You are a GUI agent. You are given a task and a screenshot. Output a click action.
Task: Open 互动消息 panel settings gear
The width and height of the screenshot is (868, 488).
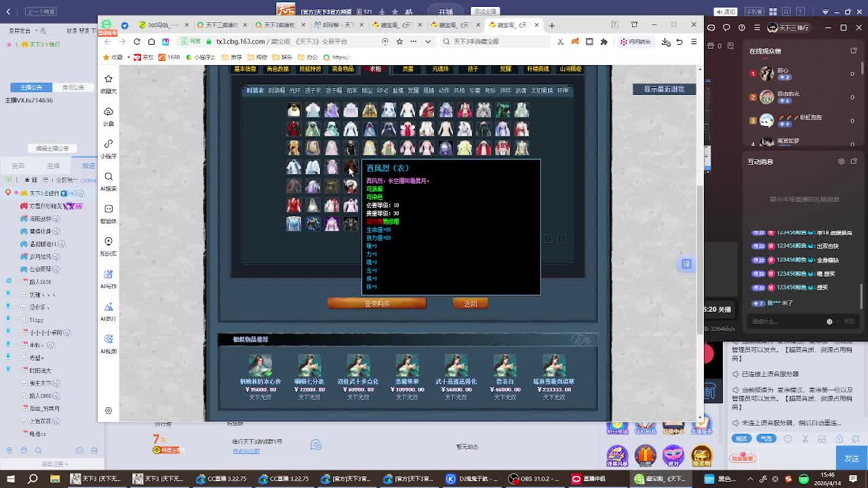point(842,161)
